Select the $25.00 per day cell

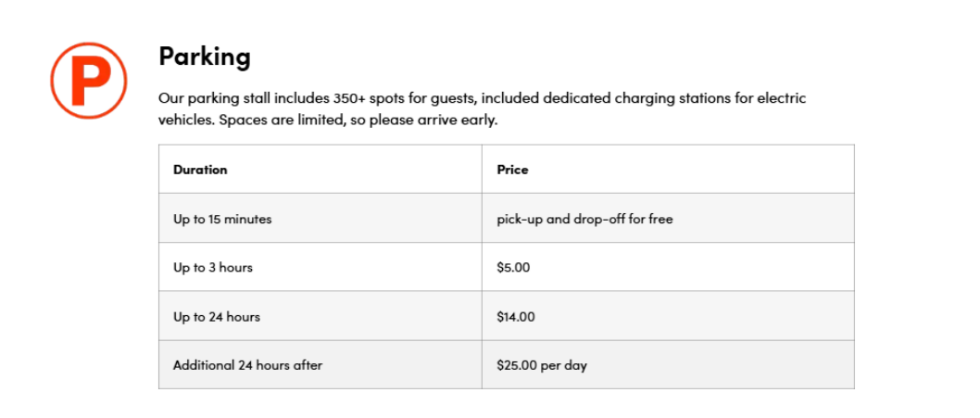coord(542,365)
